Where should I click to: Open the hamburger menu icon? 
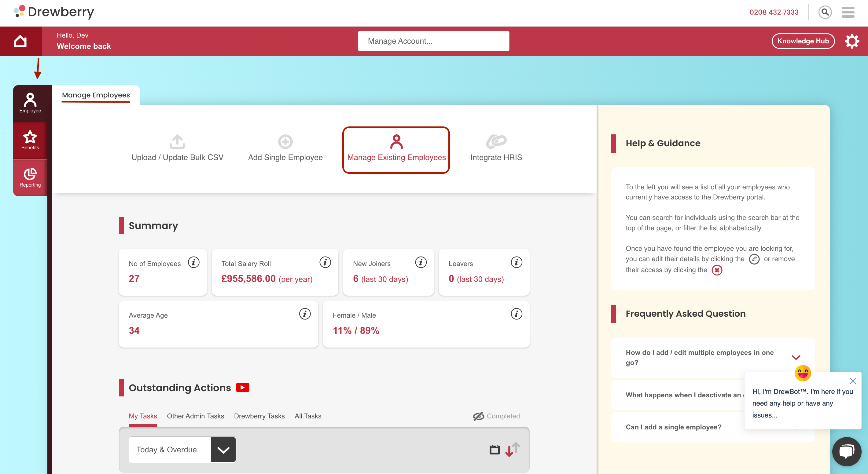[x=848, y=13]
